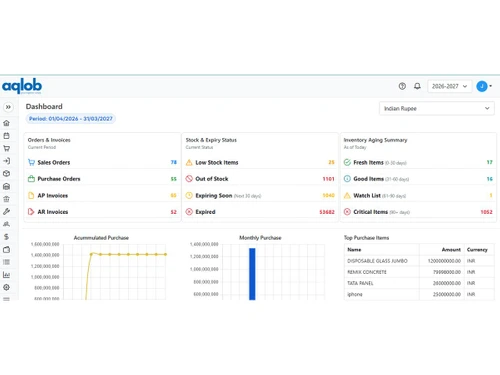Viewport: 500px width, 375px height.
Task: Open the Good Items row
Action: point(418,179)
